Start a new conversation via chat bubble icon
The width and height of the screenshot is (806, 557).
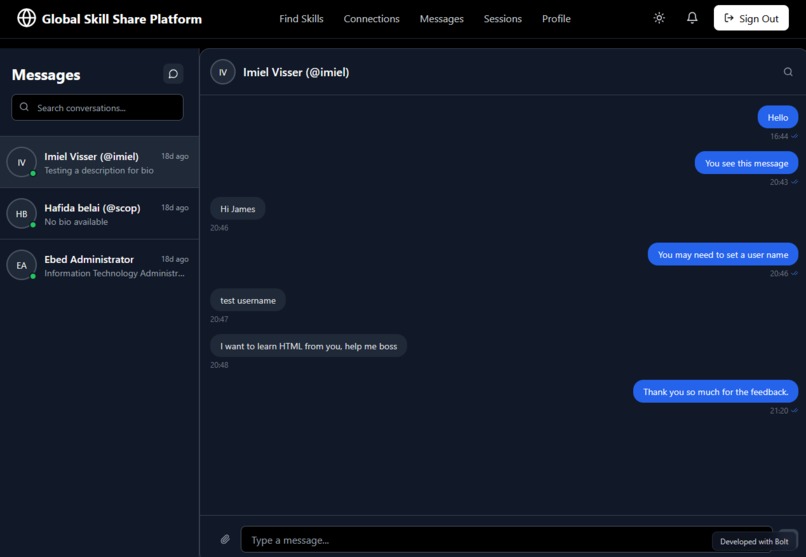[x=173, y=74]
